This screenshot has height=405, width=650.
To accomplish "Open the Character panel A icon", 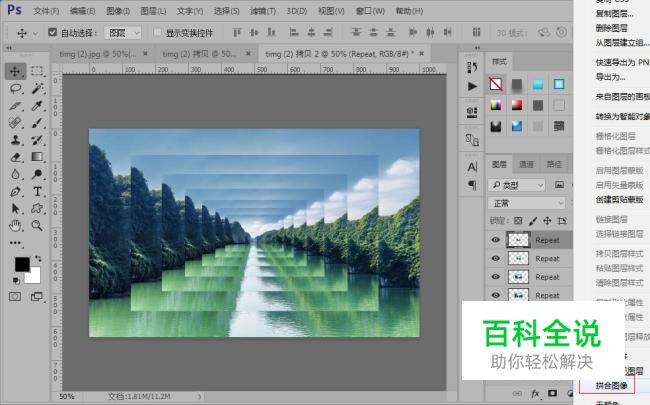I will click(472, 167).
